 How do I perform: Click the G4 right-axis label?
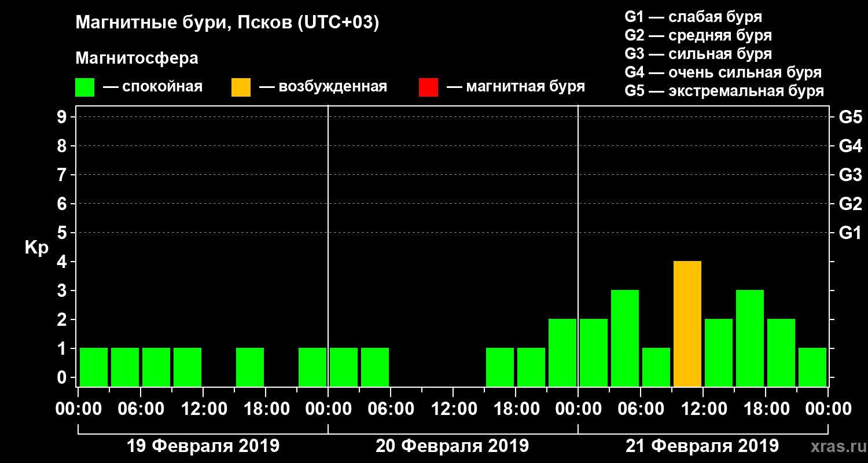(850, 146)
